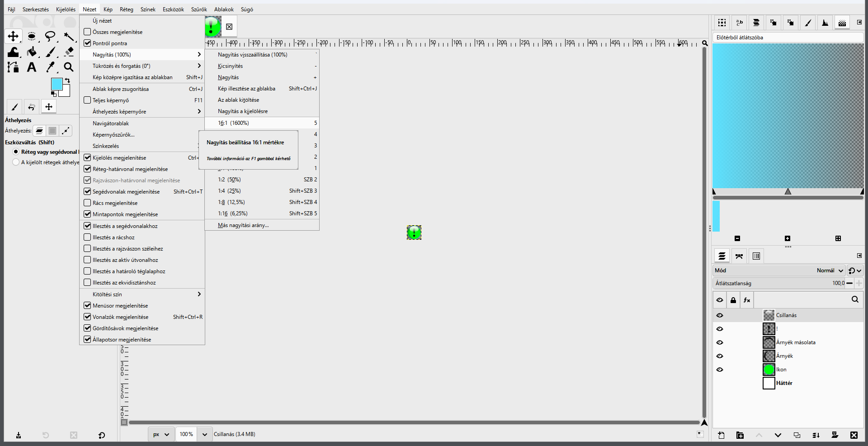Zoom out the gradient editor view
Screen dimensions: 868x446
pyautogui.click(x=737, y=238)
